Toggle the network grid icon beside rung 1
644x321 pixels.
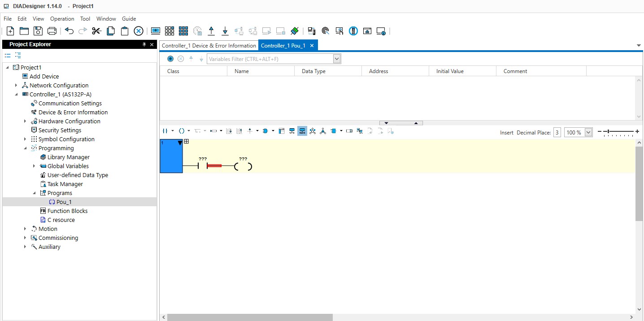[x=187, y=142]
